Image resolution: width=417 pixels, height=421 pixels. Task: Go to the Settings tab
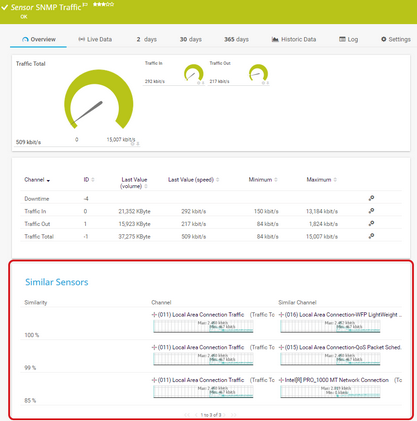click(396, 39)
